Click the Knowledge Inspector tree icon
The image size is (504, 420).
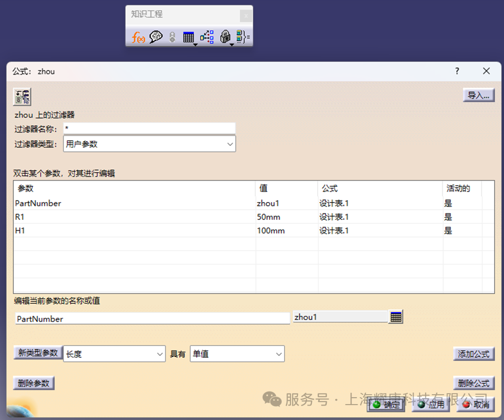[x=207, y=37]
